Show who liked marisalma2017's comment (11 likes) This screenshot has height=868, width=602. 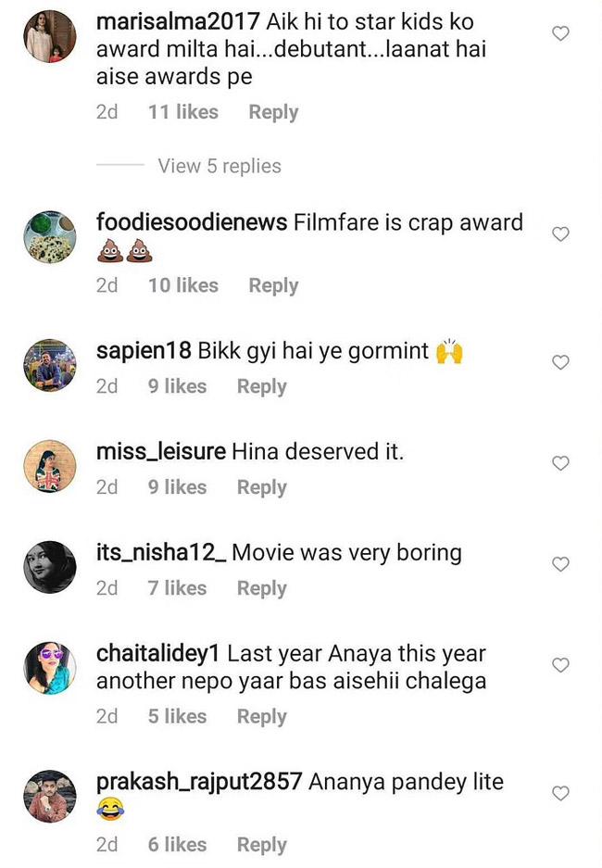click(x=183, y=112)
